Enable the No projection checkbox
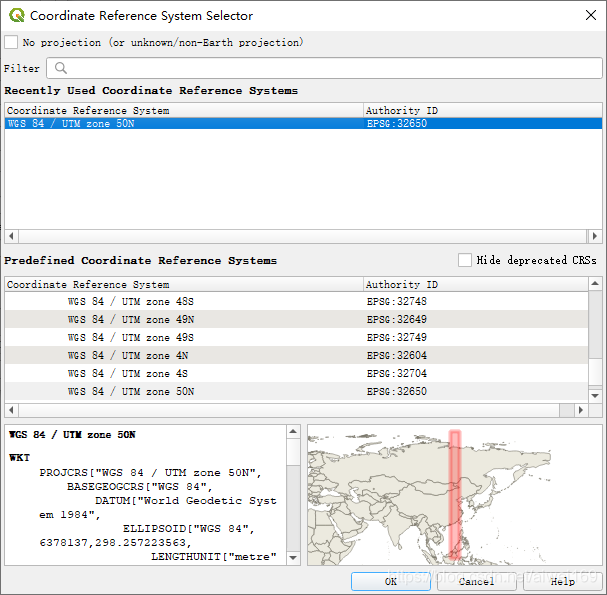Image resolution: width=607 pixels, height=595 pixels. (x=11, y=42)
